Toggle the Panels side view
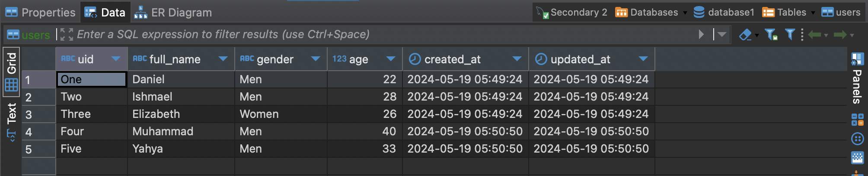The image size is (868, 176). pos(857,78)
